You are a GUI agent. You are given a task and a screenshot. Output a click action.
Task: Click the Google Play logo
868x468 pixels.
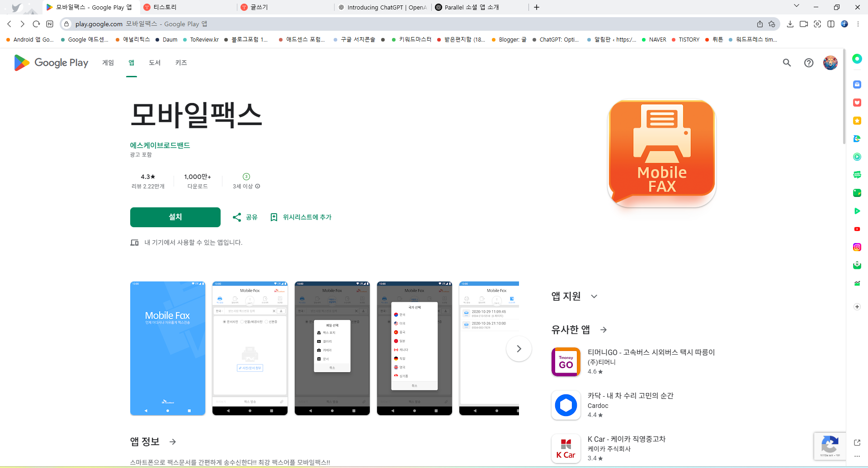50,63
